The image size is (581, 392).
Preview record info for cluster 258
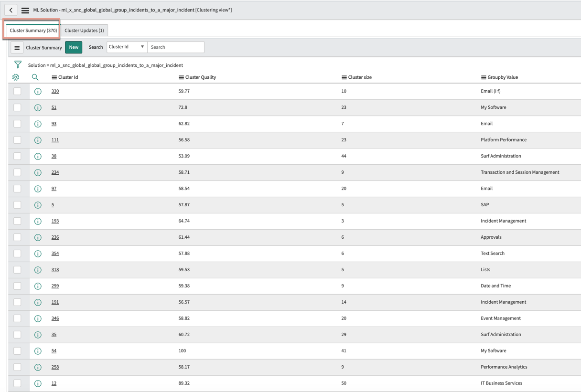click(38, 367)
